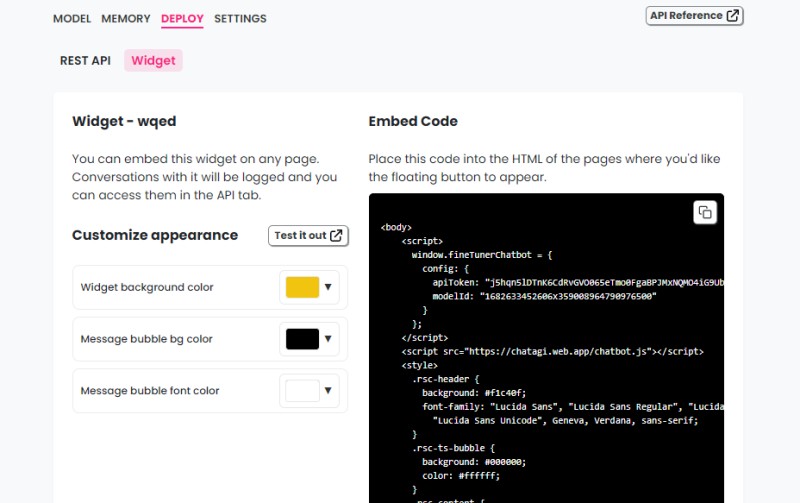
Task: Click the external link icon beside Test it out
Action: point(336,235)
